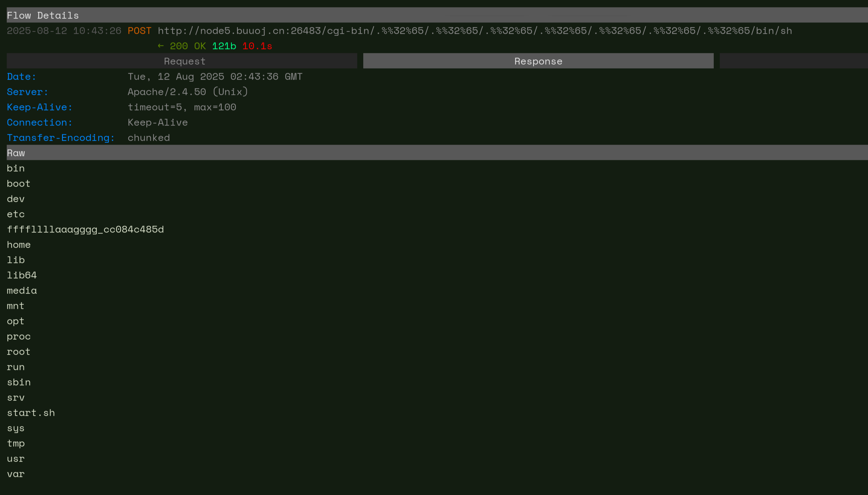Click the ffffllllaaagggg_cc084c485d entry
868x495 pixels.
pyautogui.click(x=85, y=230)
